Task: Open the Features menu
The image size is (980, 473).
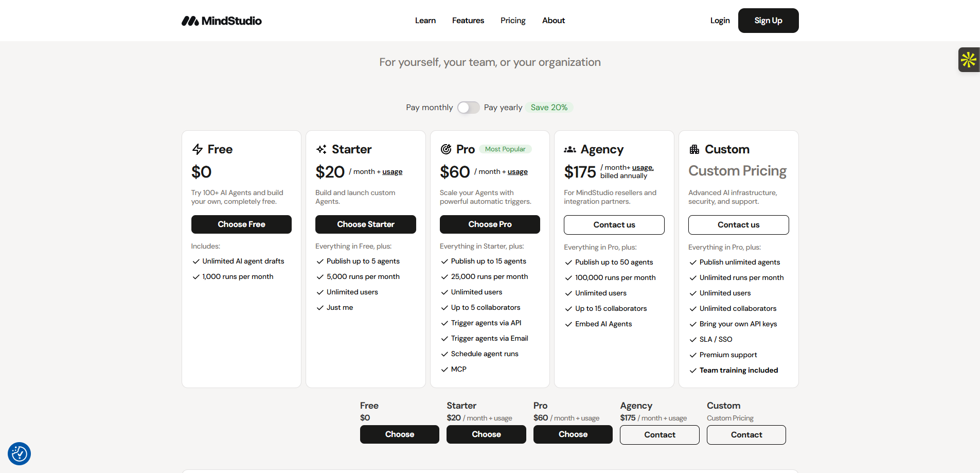Action: pyautogui.click(x=468, y=21)
